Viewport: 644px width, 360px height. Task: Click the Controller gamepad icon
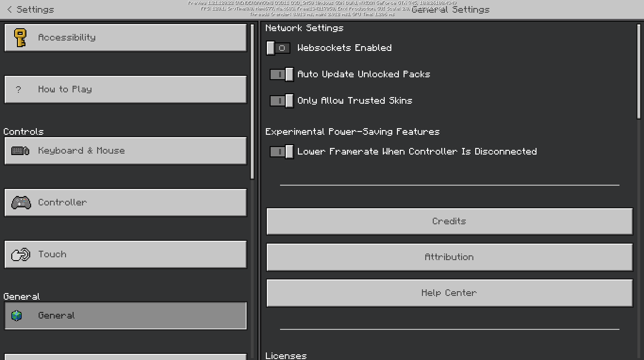coord(21,203)
